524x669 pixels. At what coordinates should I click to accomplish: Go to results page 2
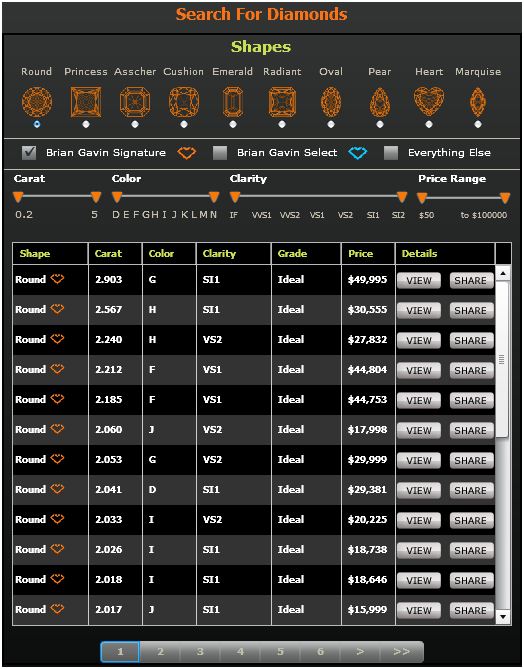click(x=160, y=652)
